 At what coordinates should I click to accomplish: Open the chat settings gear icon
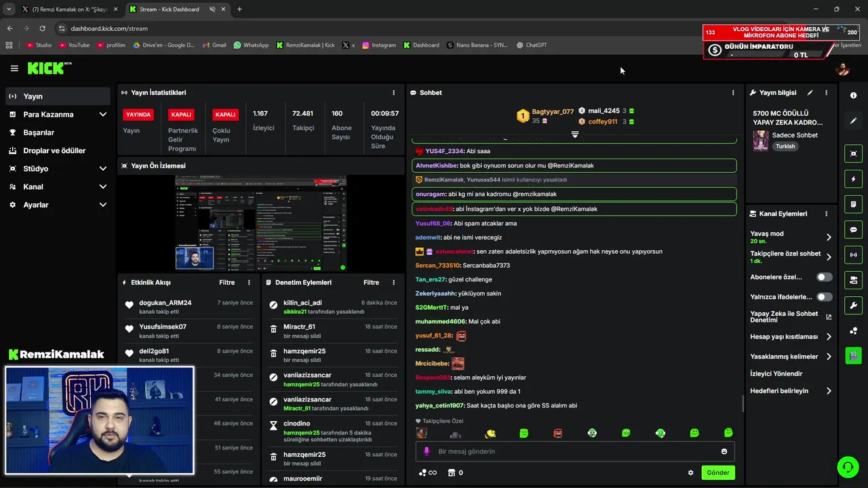[x=691, y=473]
